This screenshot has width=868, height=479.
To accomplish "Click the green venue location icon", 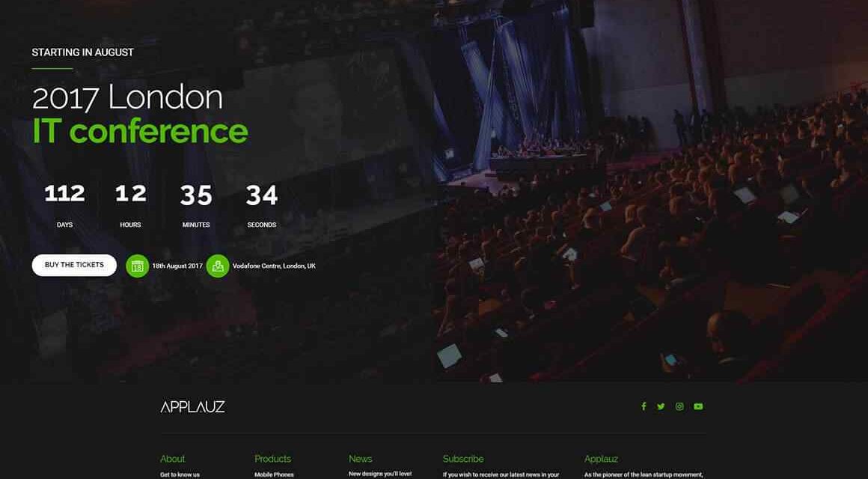I will [x=218, y=266].
